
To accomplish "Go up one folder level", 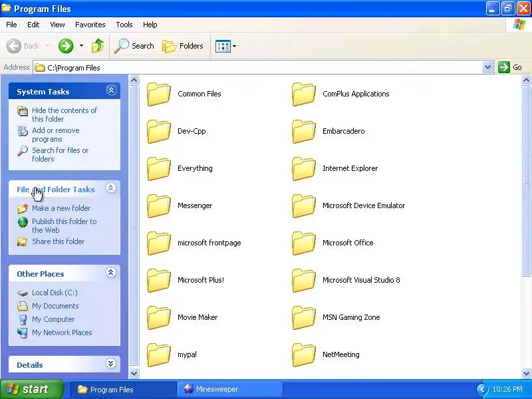I will (98, 46).
